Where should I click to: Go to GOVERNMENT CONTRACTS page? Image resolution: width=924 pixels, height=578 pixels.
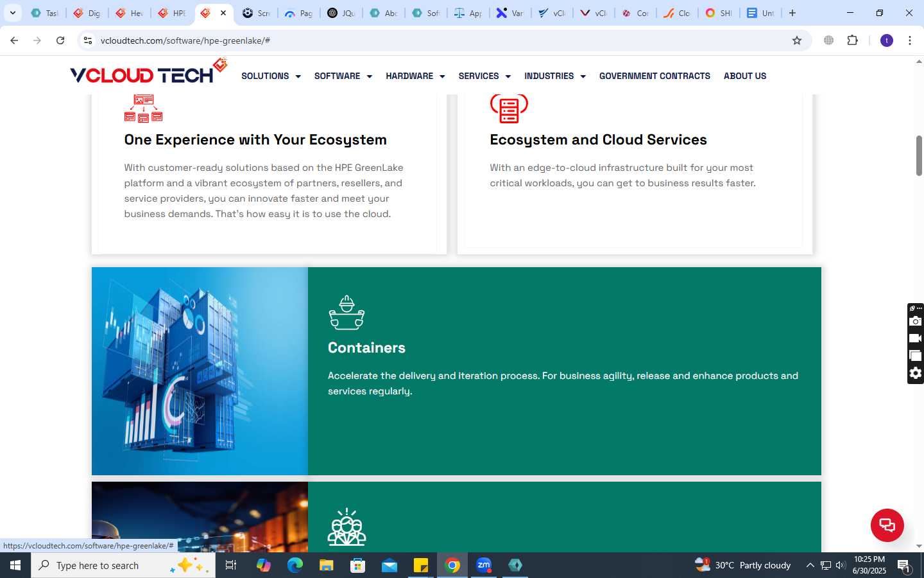tap(654, 76)
